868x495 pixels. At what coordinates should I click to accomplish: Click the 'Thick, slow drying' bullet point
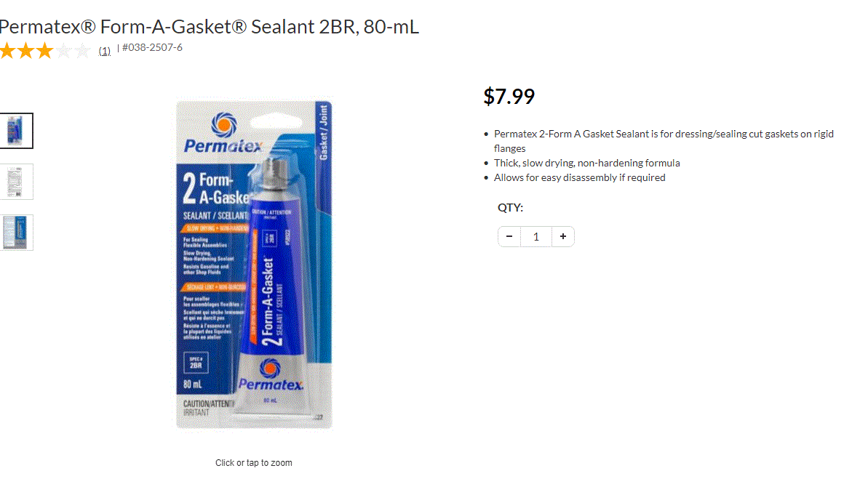[586, 163]
